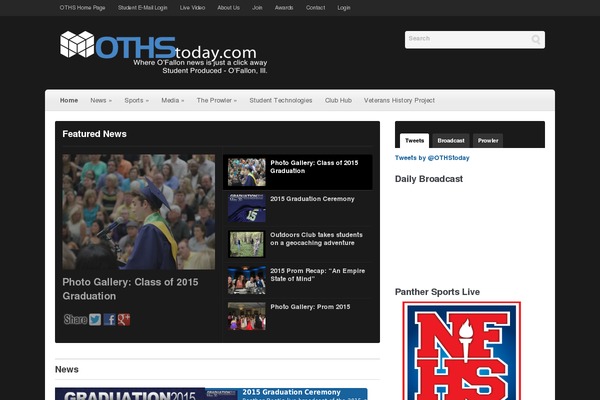Open Tweets by @OTHStoday link

click(x=432, y=158)
